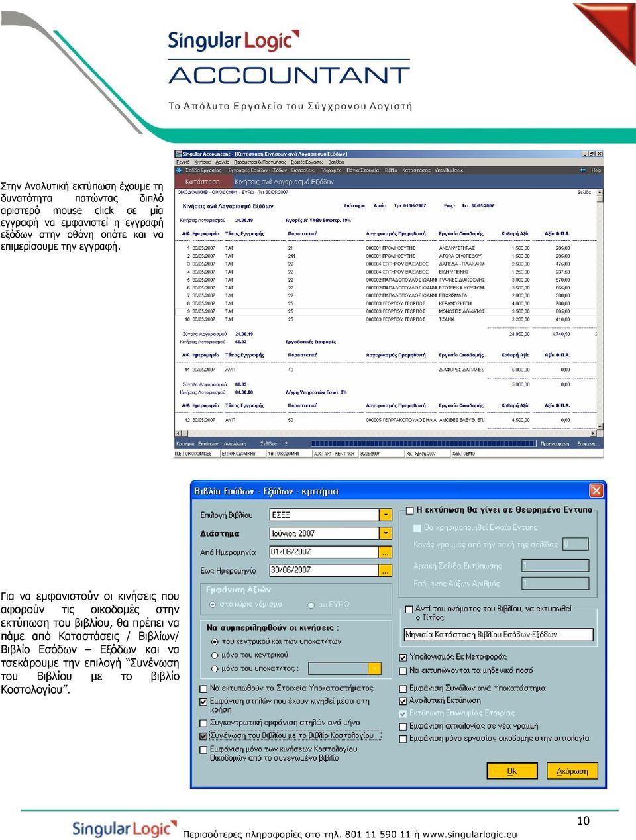This screenshot has width=636, height=840.
Task: Toggle 'Συνένωση του Βιβλίου με το βιβλίο Κοστολογίου'
Action: [x=204, y=735]
